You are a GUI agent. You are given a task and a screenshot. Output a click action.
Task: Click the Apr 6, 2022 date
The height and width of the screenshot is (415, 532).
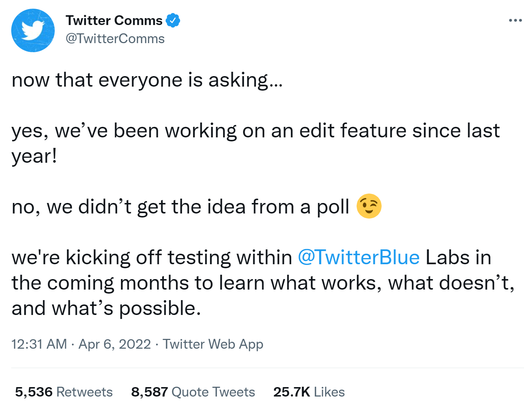point(115,344)
